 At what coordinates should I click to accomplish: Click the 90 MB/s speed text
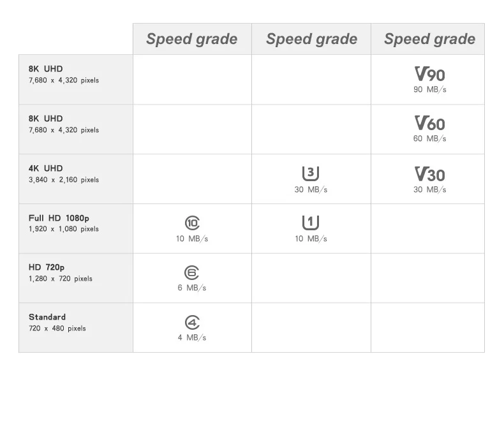(429, 89)
